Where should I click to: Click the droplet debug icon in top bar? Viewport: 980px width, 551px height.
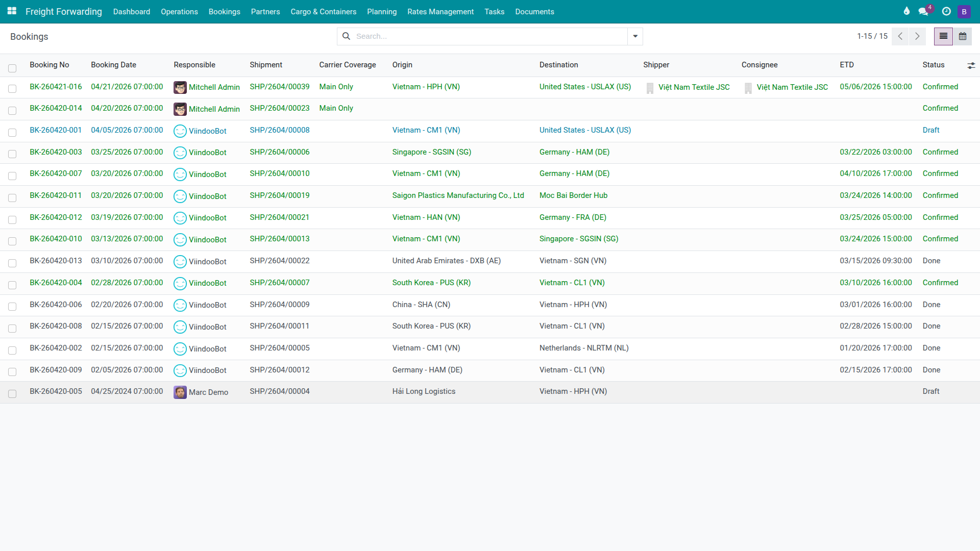906,11
